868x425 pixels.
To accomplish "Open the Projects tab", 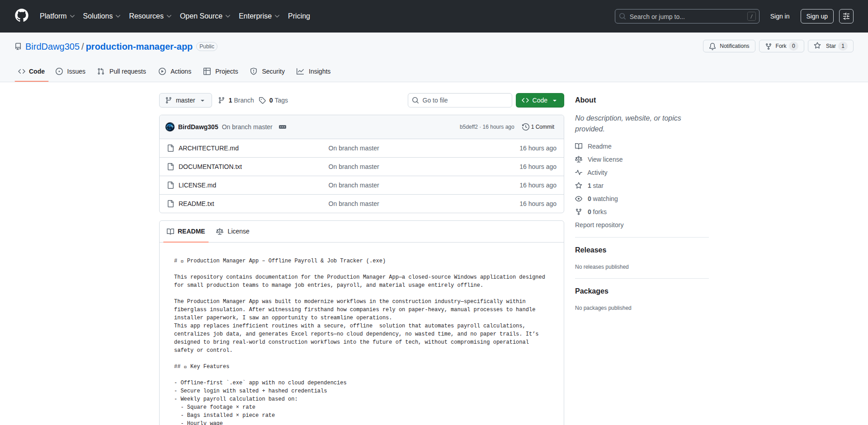I will [x=221, y=71].
